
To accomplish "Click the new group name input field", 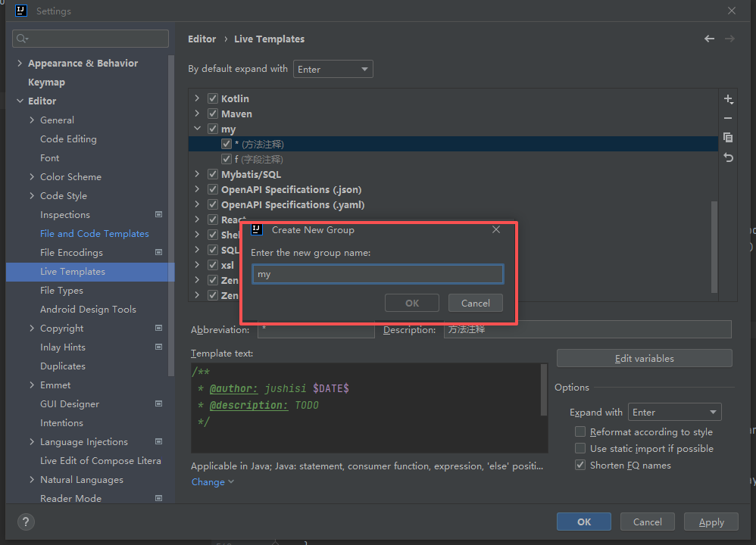I will (x=378, y=274).
